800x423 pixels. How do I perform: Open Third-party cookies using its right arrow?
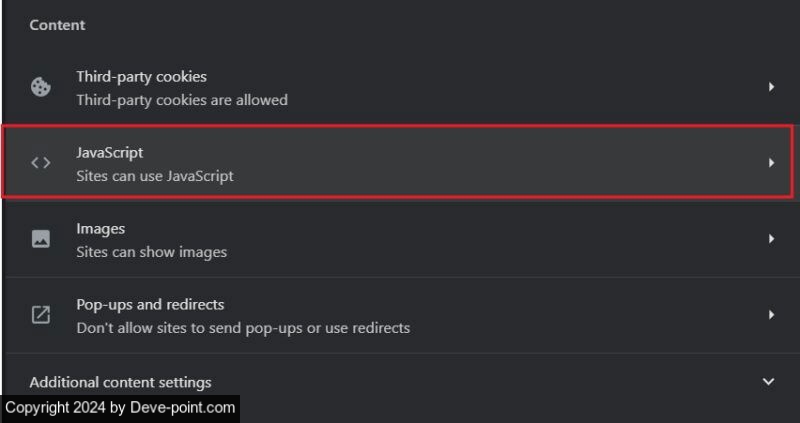(x=771, y=87)
